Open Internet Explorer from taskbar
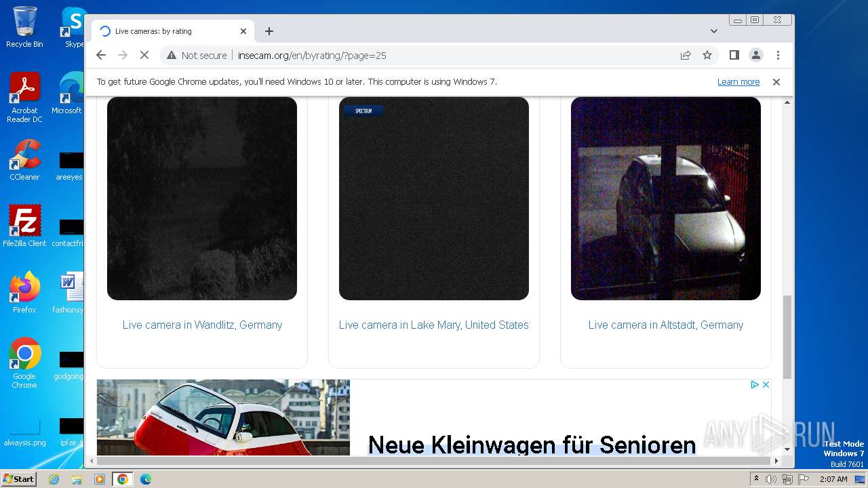868x488 pixels. 54,479
